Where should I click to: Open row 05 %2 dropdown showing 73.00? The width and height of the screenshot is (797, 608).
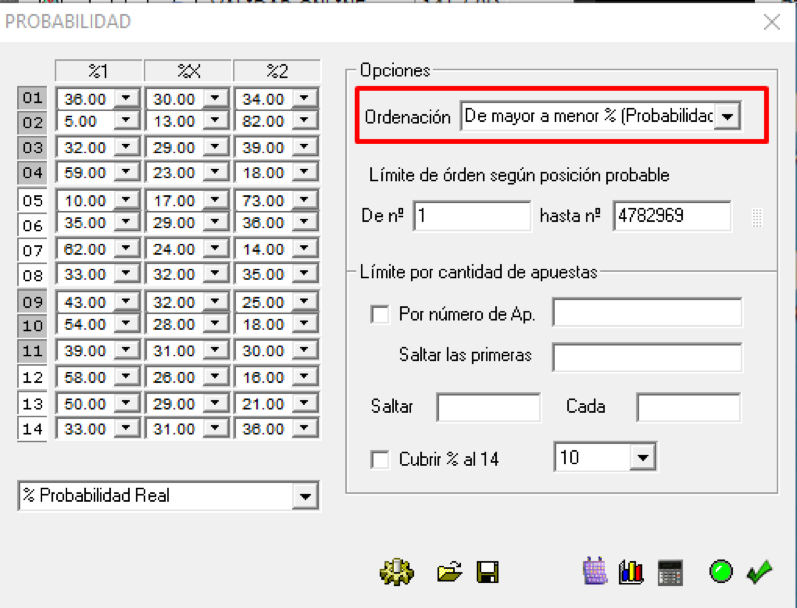(x=304, y=199)
